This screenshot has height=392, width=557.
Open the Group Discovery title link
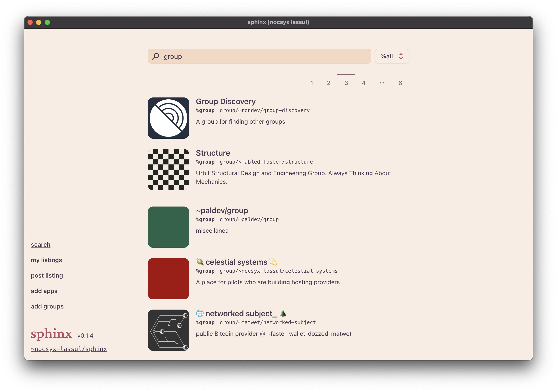click(x=226, y=101)
